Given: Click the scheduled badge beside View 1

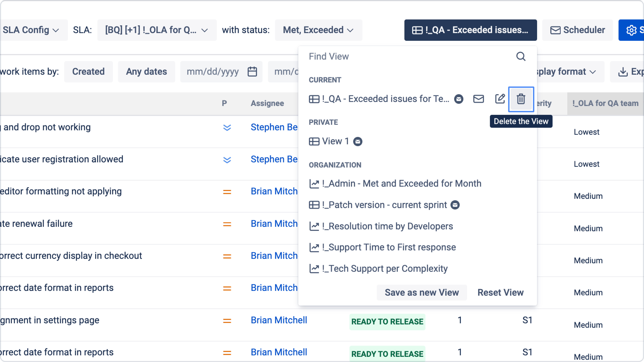Looking at the screenshot, I should pyautogui.click(x=358, y=142).
